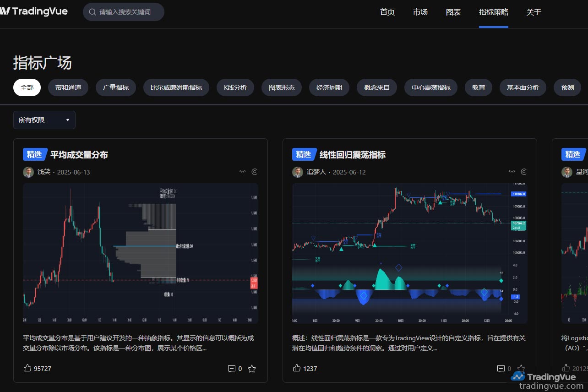The width and height of the screenshot is (588, 392).
Task: Go to the 首页 nav item
Action: [387, 12]
